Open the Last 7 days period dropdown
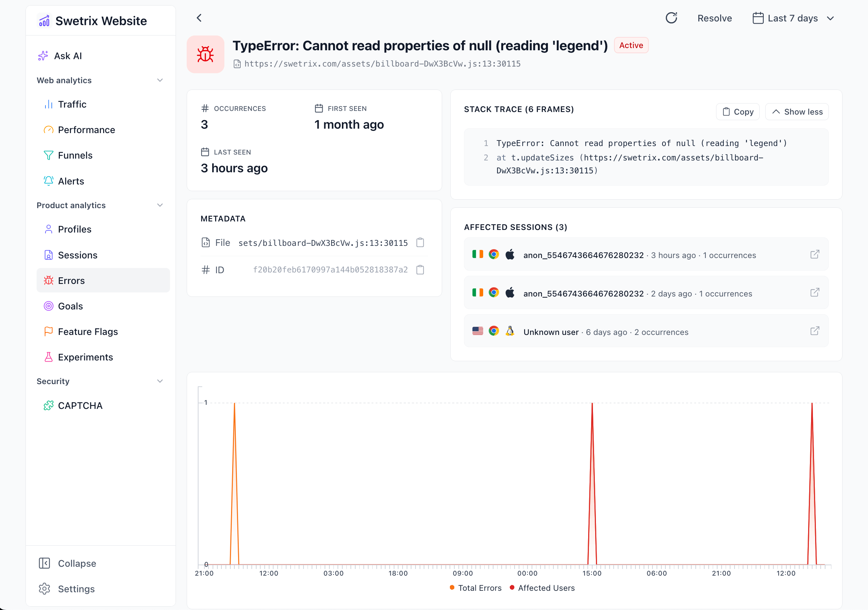Viewport: 868px width, 610px height. (x=793, y=18)
